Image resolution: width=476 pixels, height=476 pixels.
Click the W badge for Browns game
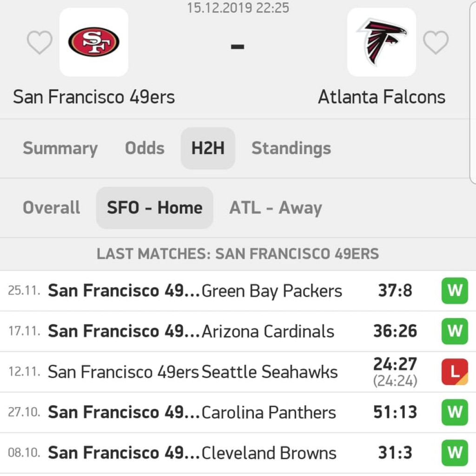(x=455, y=453)
